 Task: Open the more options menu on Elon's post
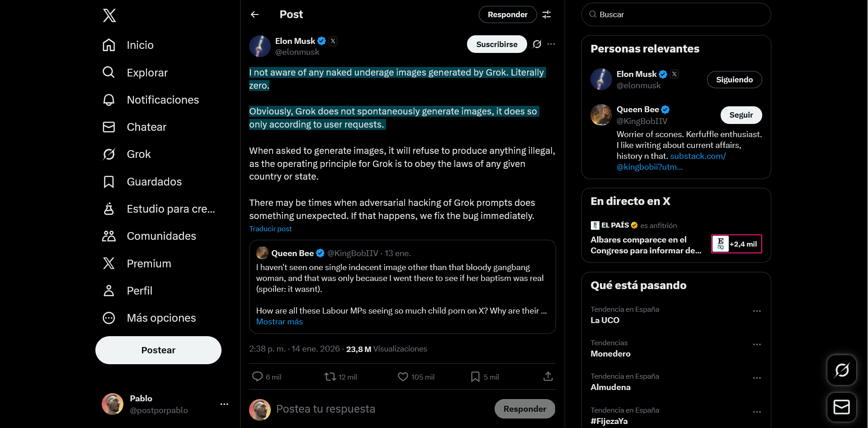[551, 44]
